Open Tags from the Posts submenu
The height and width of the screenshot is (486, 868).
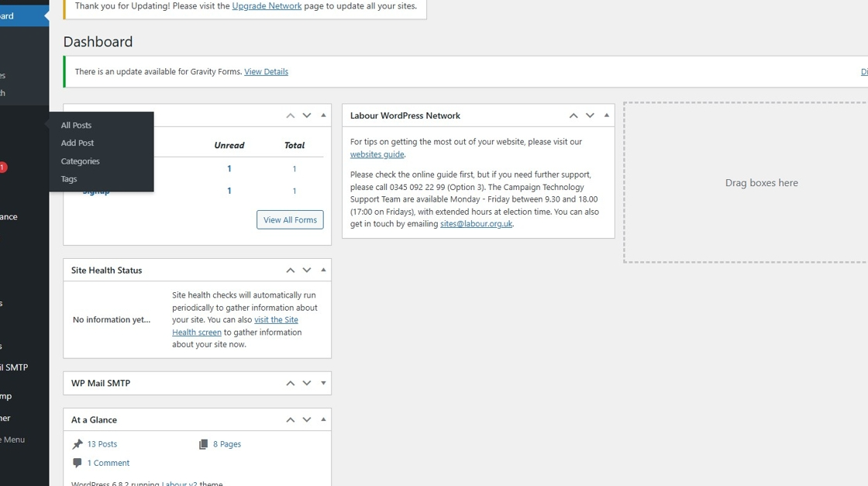69,179
